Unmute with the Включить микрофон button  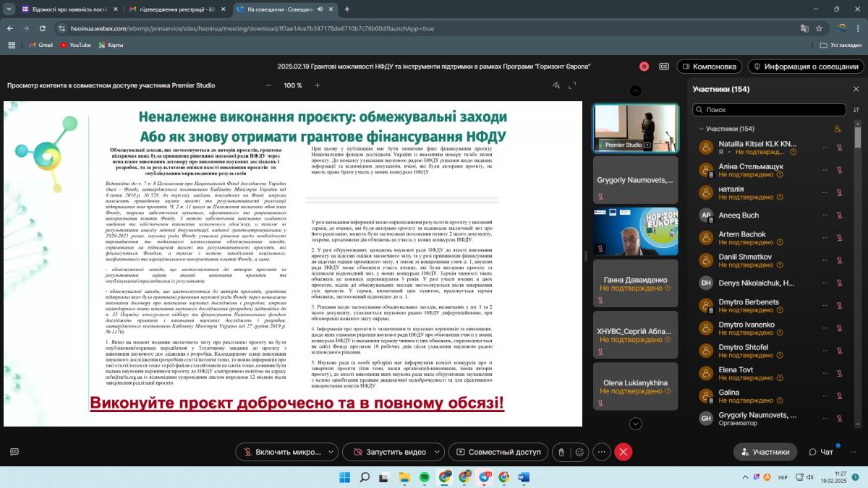pyautogui.click(x=282, y=452)
